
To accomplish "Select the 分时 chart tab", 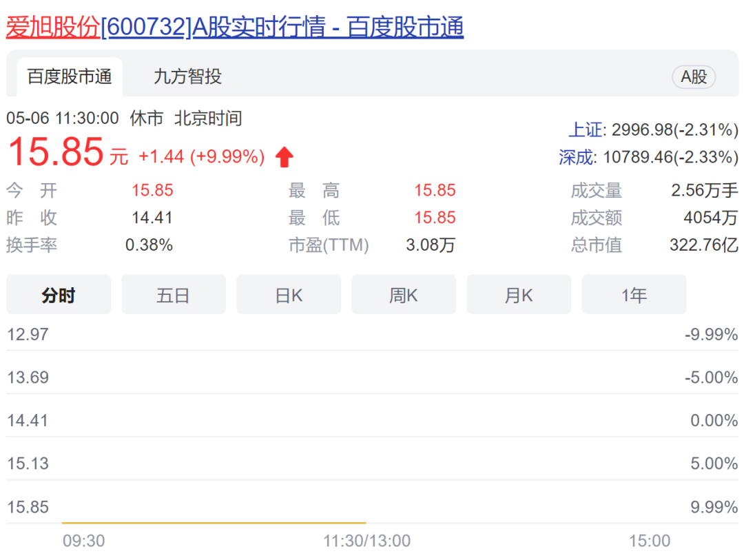I will coord(59,295).
